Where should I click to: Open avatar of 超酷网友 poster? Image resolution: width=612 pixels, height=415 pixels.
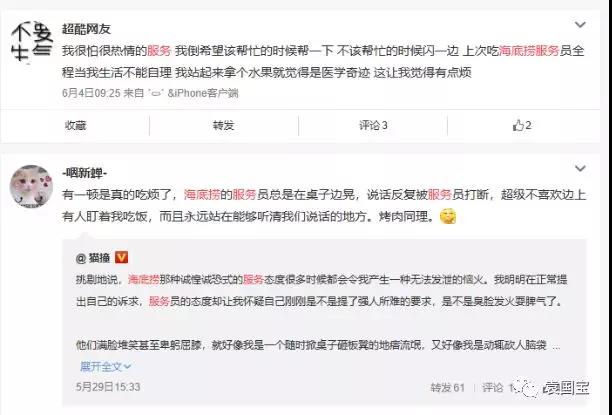31,42
